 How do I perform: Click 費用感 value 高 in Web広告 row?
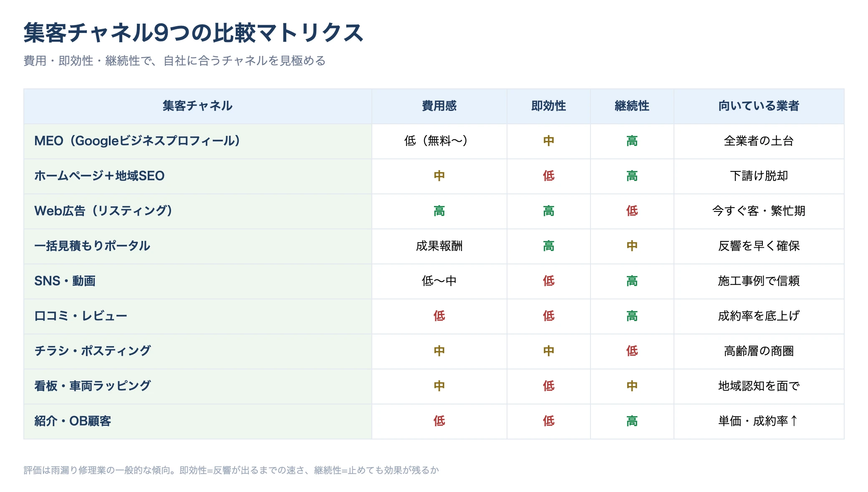coord(439,211)
